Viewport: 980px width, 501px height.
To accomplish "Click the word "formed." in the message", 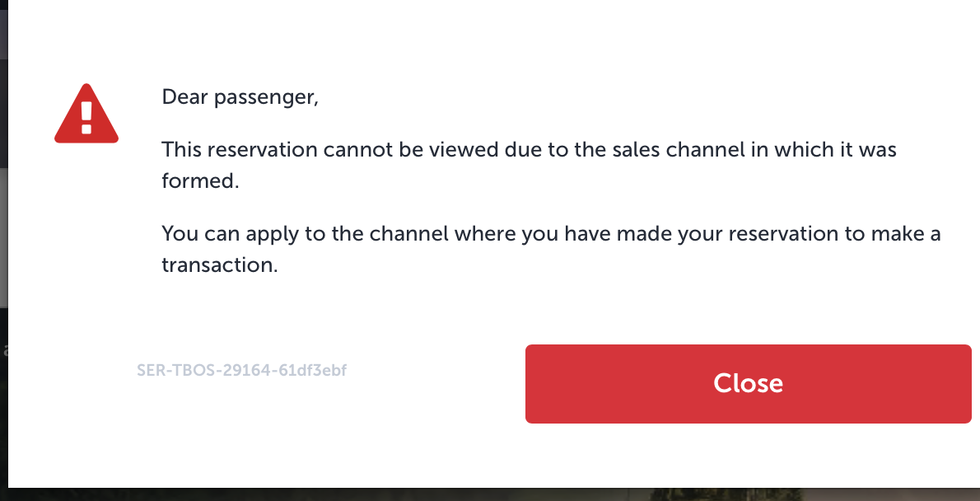I will coord(200,181).
